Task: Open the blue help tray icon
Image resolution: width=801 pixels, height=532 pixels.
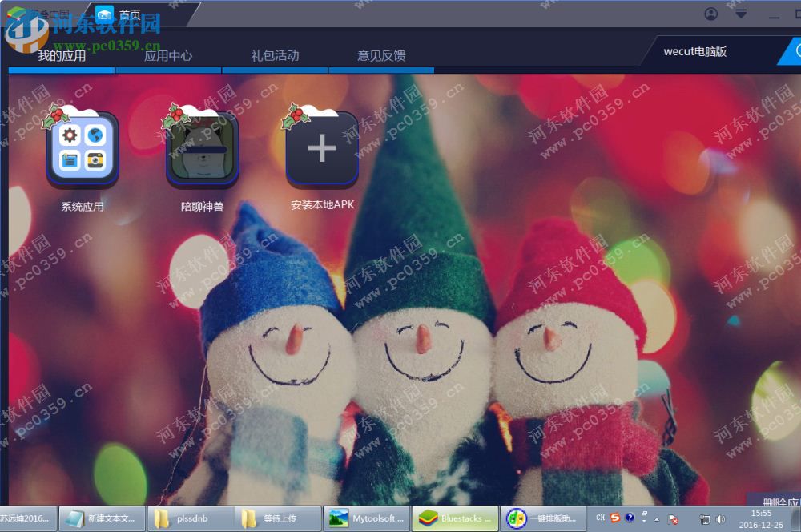Action: (630, 518)
